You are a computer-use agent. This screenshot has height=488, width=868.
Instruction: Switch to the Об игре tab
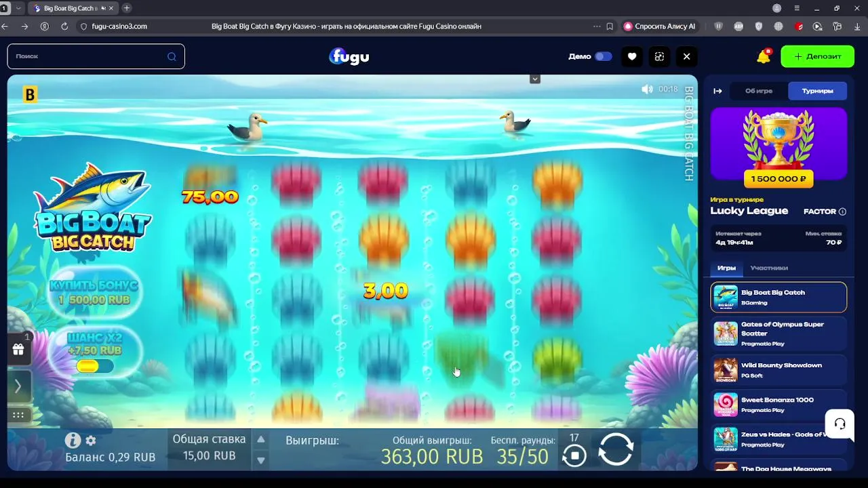tap(759, 91)
